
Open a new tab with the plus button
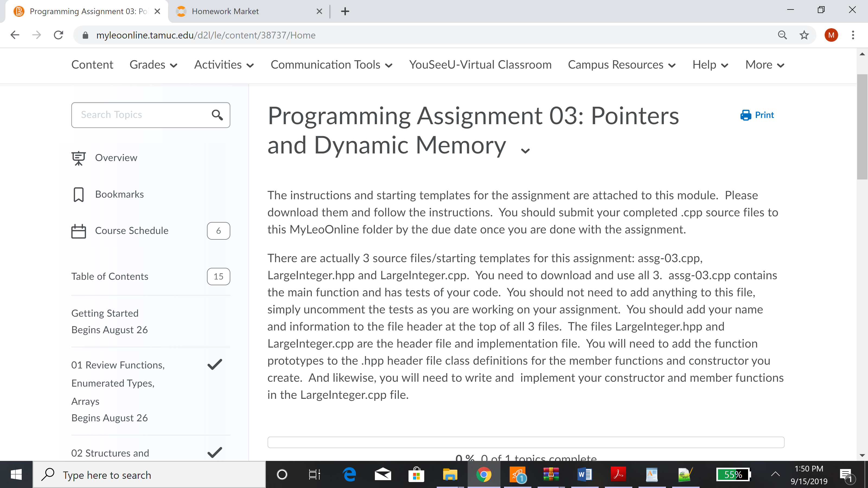[x=345, y=11]
